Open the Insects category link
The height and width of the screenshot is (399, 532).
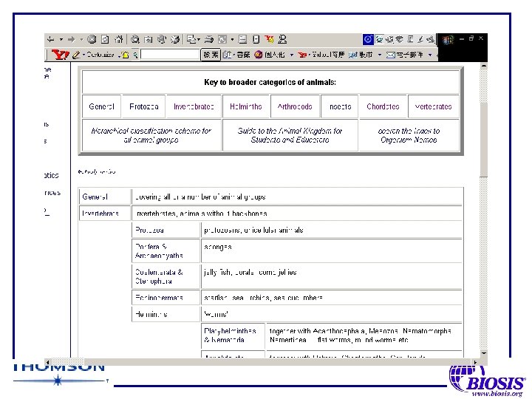340,106
